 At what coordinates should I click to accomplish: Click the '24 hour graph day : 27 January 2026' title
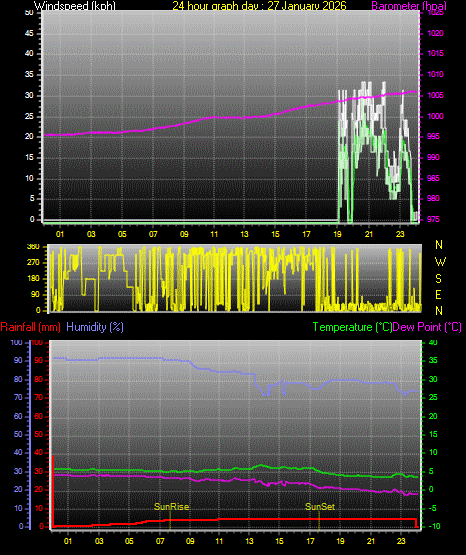[259, 5]
